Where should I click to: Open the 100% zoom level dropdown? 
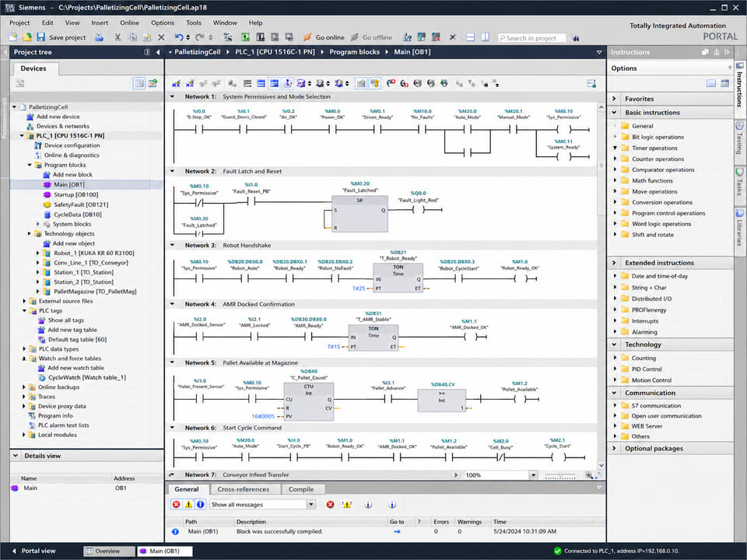pyautogui.click(x=533, y=474)
